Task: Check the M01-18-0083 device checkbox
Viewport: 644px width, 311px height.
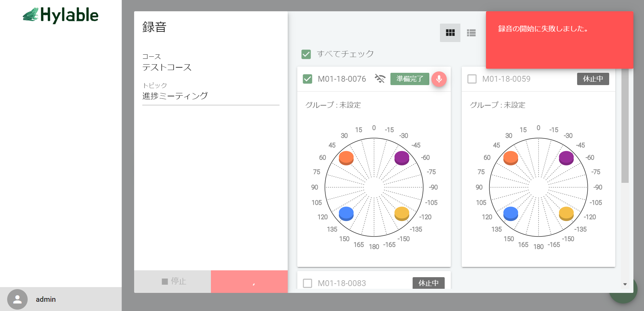Action: pos(307,283)
